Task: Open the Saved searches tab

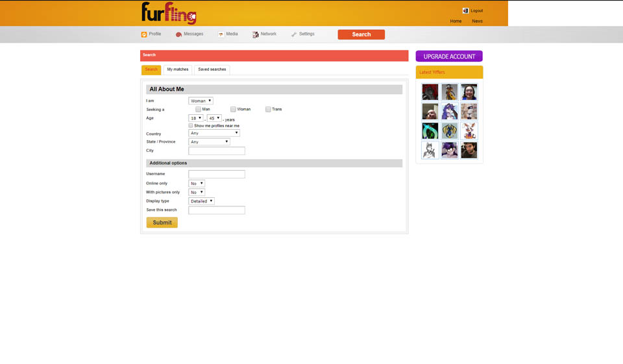Action: [x=212, y=69]
